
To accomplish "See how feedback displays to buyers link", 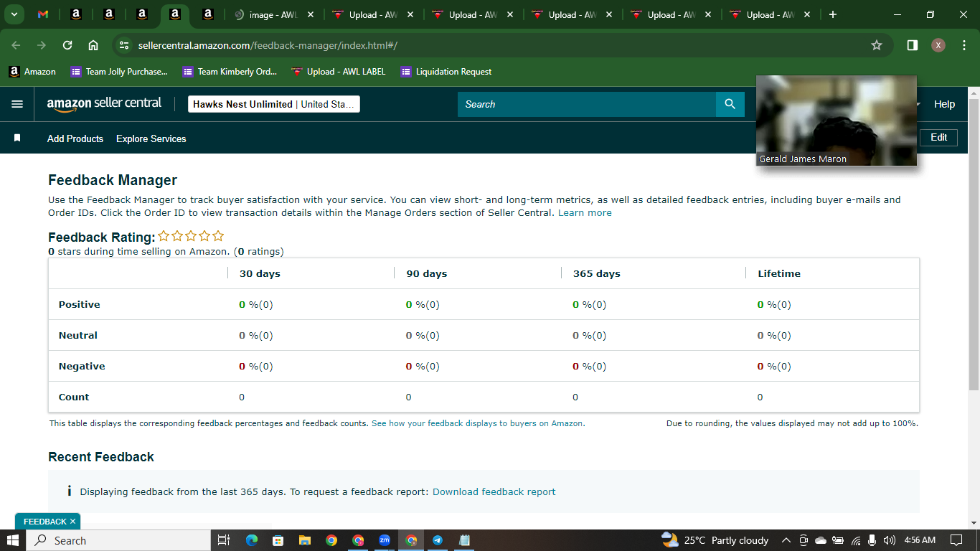I will [x=478, y=423].
